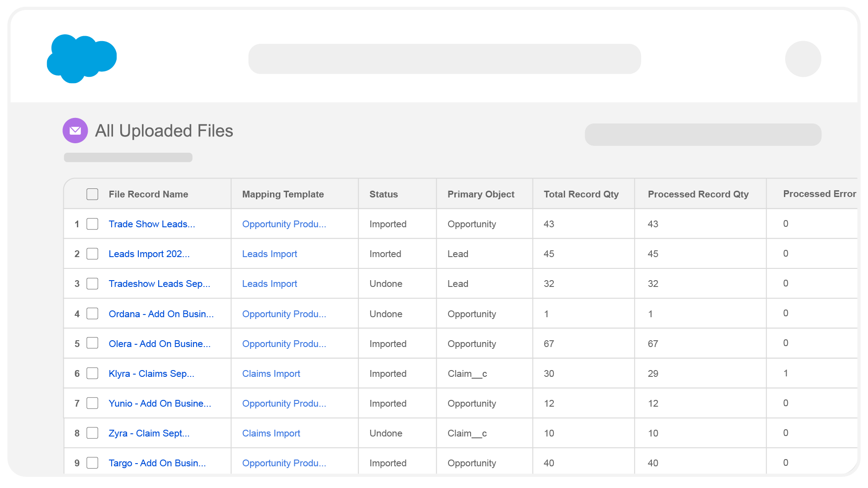Open the Trade Show Leads file record

151,224
